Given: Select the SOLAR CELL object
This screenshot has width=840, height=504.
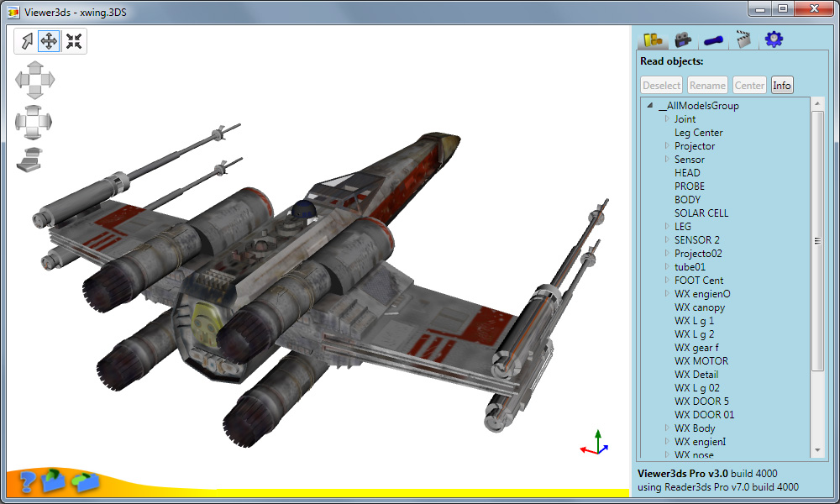Looking at the screenshot, I should 701,213.
